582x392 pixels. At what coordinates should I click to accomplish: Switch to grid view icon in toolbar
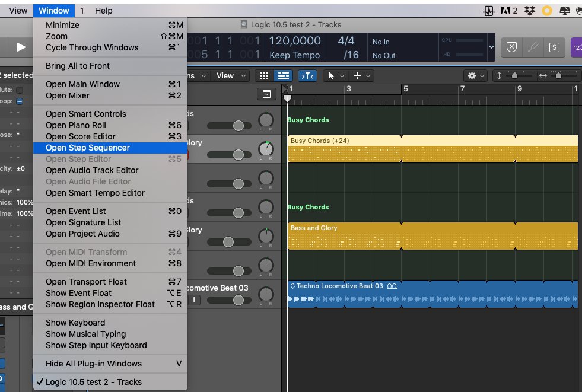pyautogui.click(x=265, y=76)
